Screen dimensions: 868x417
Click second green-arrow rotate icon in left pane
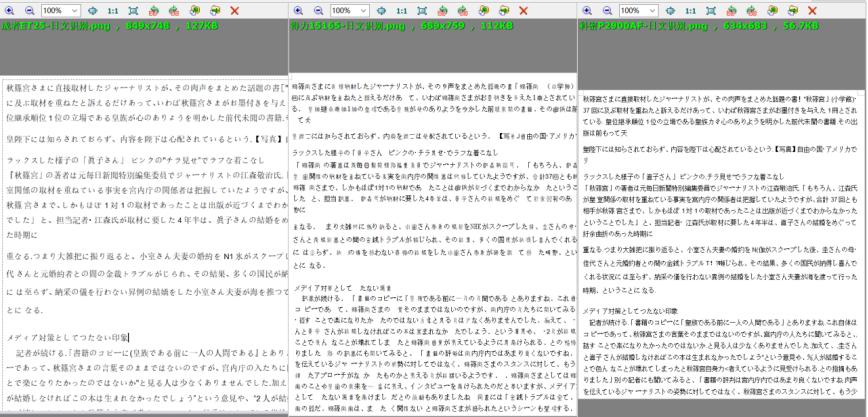tap(174, 11)
